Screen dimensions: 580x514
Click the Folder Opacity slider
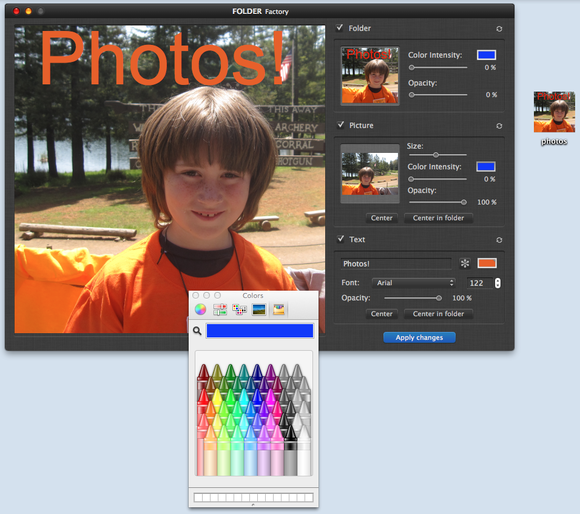(x=438, y=95)
